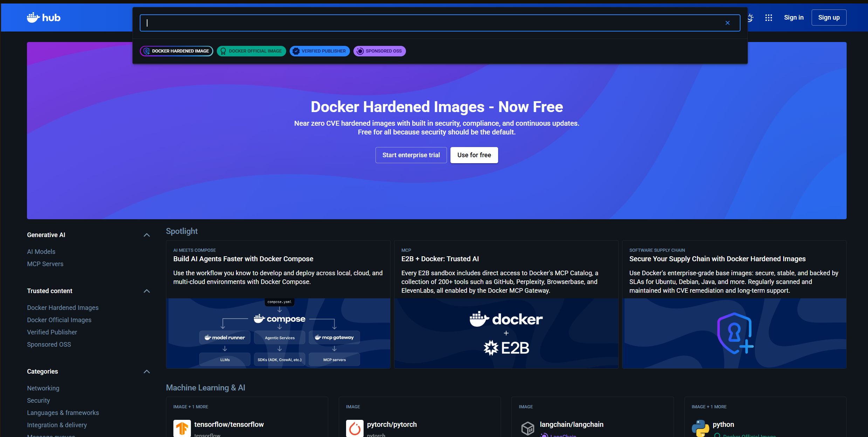This screenshot has width=868, height=437.
Task: Click the PyTorch logo icon
Action: [x=355, y=428]
